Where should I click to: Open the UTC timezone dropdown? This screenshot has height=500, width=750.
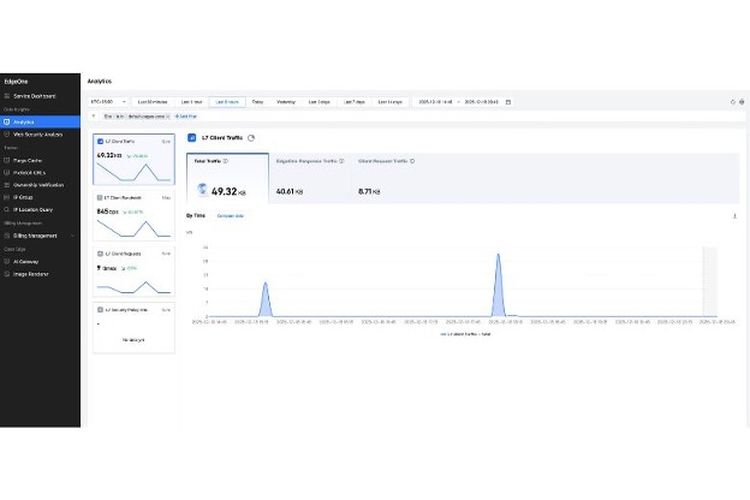coord(108,102)
